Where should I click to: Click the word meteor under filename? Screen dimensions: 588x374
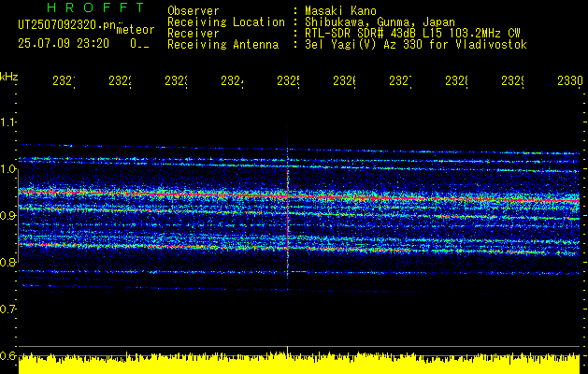(136, 30)
